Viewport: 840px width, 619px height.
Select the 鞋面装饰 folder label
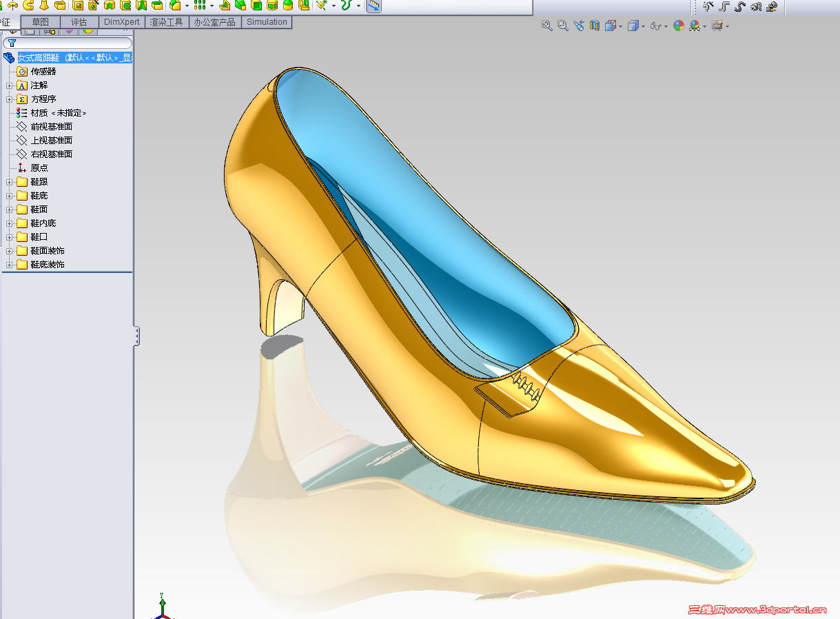click(48, 251)
